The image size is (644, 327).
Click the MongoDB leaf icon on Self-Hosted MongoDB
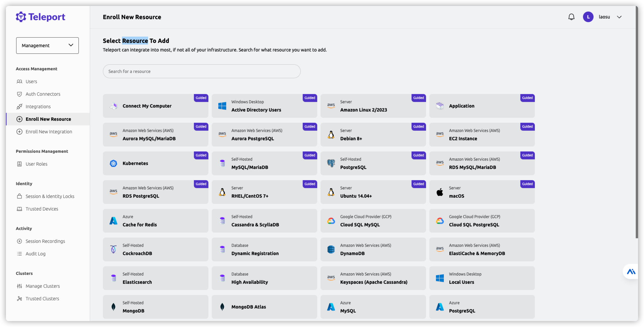pos(113,307)
